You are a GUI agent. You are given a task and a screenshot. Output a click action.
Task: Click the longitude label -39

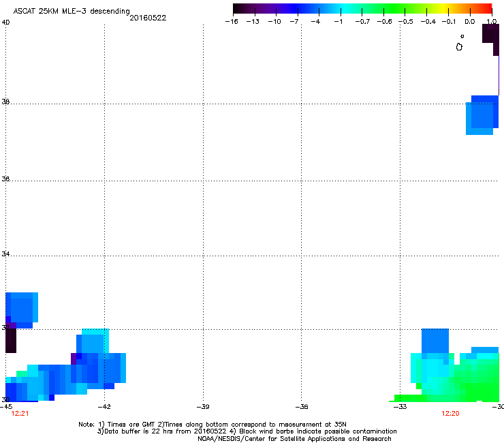coord(203,407)
